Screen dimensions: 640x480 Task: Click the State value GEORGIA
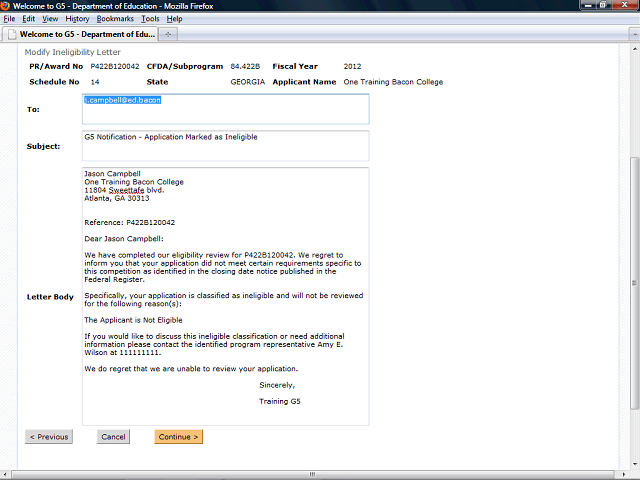[247, 82]
